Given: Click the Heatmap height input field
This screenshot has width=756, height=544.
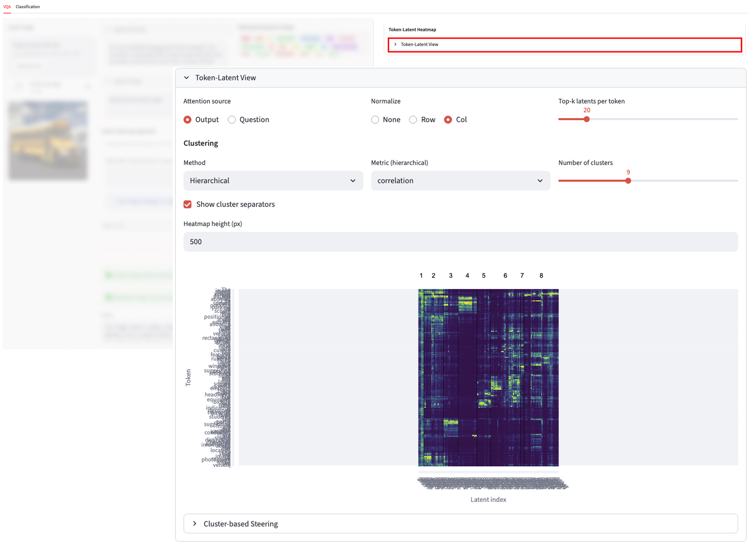Looking at the screenshot, I should (346, 242).
